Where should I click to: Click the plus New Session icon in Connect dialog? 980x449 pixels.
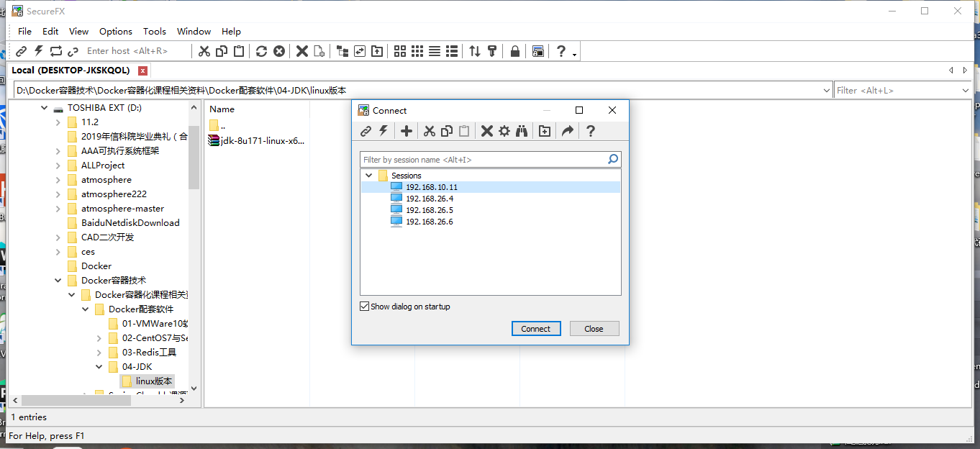pos(407,131)
